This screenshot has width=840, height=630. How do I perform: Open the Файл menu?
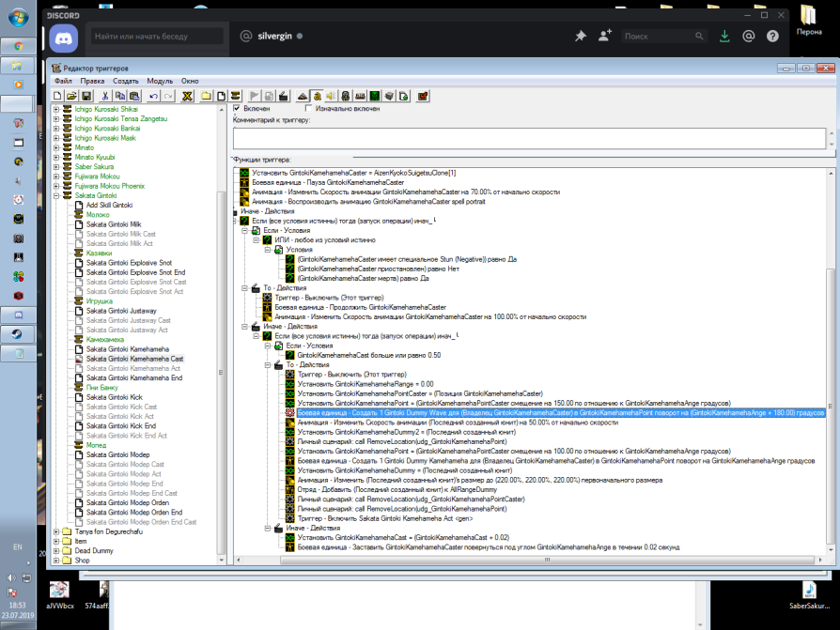pyautogui.click(x=63, y=82)
